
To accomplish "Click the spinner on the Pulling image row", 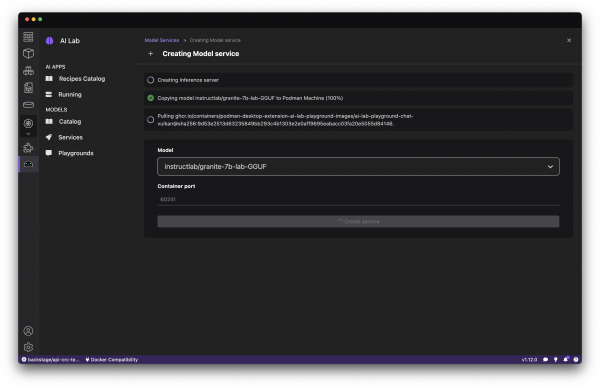I will 151,120.
